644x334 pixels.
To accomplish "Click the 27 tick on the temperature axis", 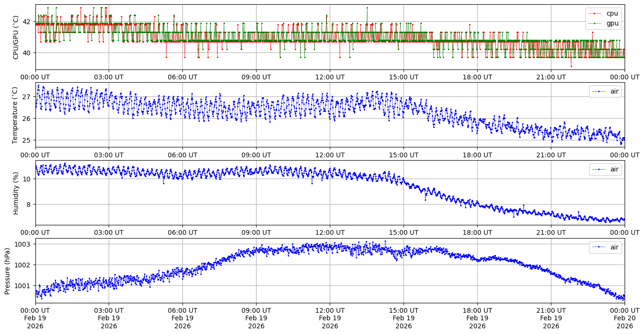I will pos(27,97).
